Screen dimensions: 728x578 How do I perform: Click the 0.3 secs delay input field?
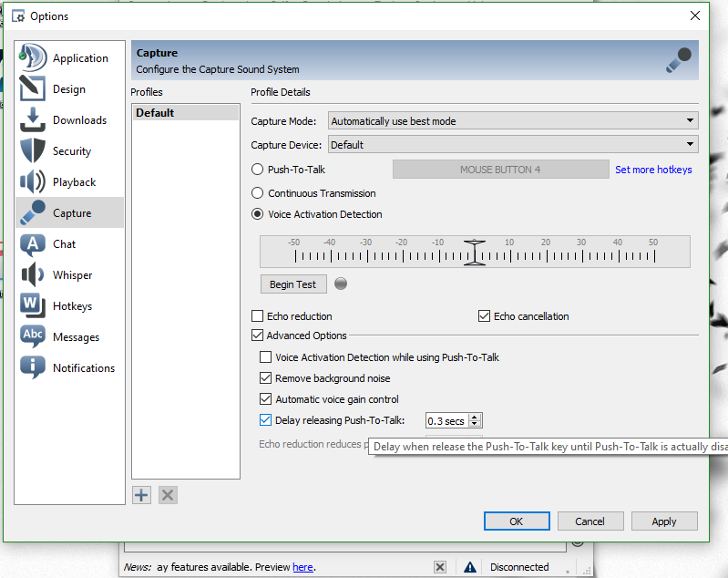point(447,420)
